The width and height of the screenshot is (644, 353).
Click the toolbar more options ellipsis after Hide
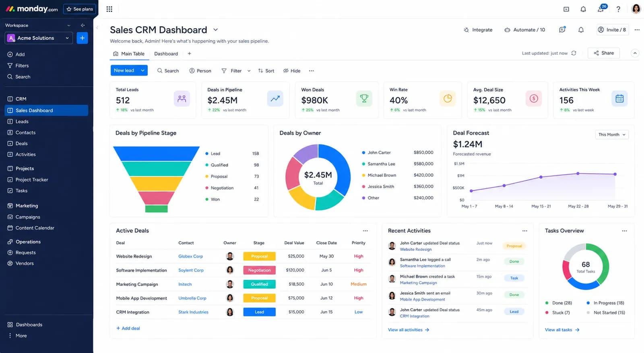tap(311, 71)
